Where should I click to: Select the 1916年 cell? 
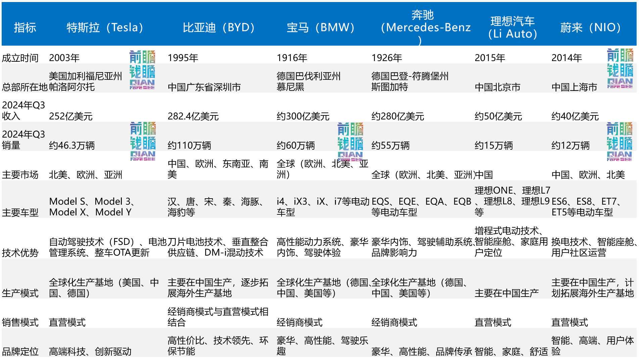292,58
